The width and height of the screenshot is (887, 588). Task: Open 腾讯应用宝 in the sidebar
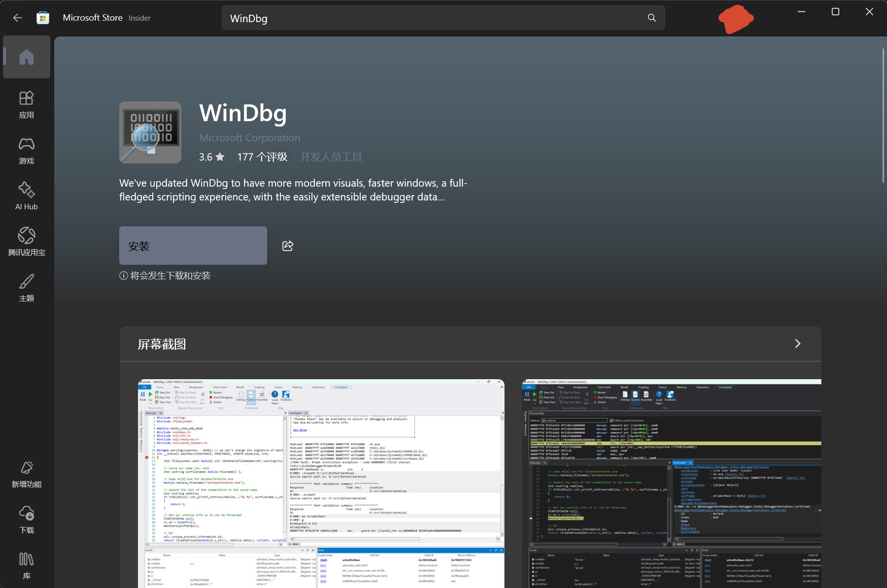[27, 242]
